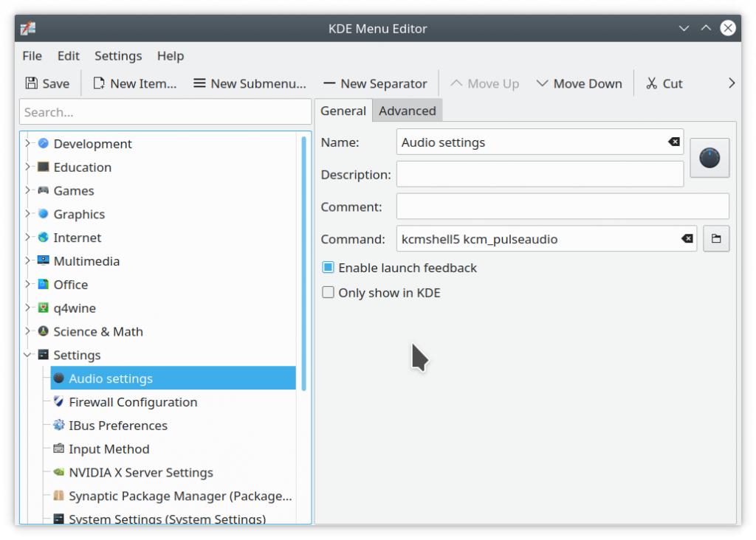Click the Search input field
756x540 pixels.
[165, 112]
